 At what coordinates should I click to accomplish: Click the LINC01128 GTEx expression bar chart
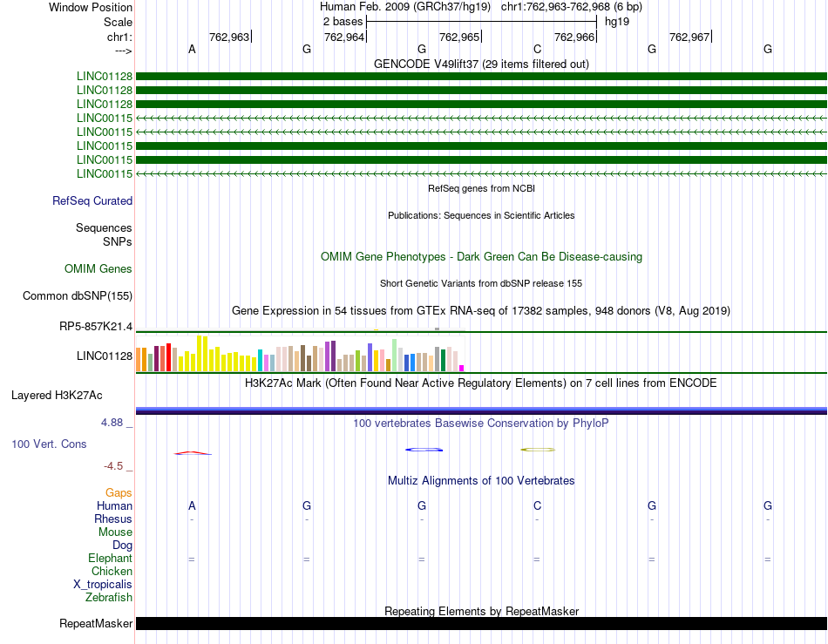point(300,353)
